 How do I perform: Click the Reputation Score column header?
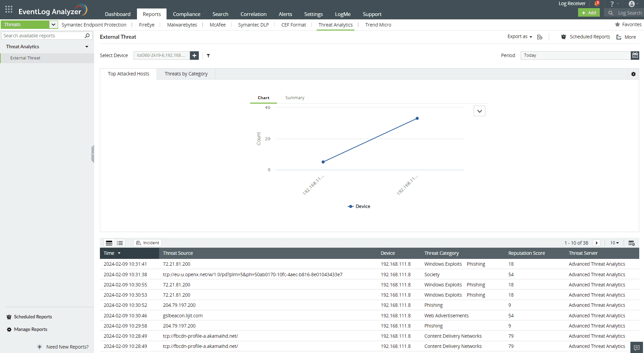pos(526,253)
